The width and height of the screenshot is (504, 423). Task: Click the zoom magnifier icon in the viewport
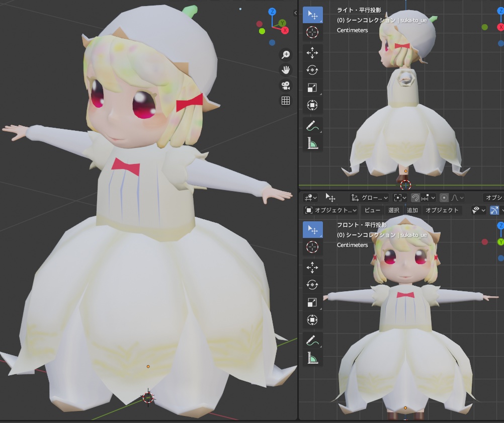pos(285,54)
